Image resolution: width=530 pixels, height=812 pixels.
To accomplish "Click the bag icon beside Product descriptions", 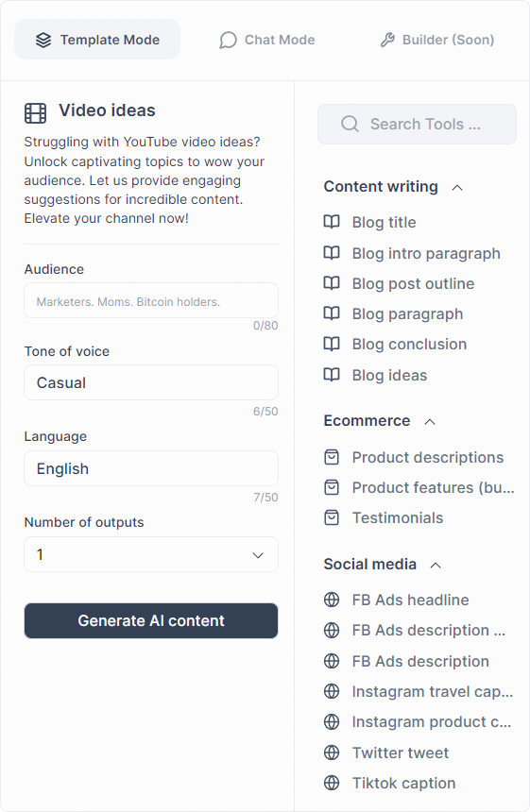I will click(332, 457).
